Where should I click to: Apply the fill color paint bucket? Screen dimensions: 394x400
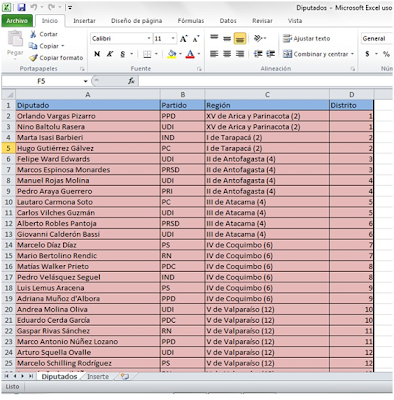(172, 54)
